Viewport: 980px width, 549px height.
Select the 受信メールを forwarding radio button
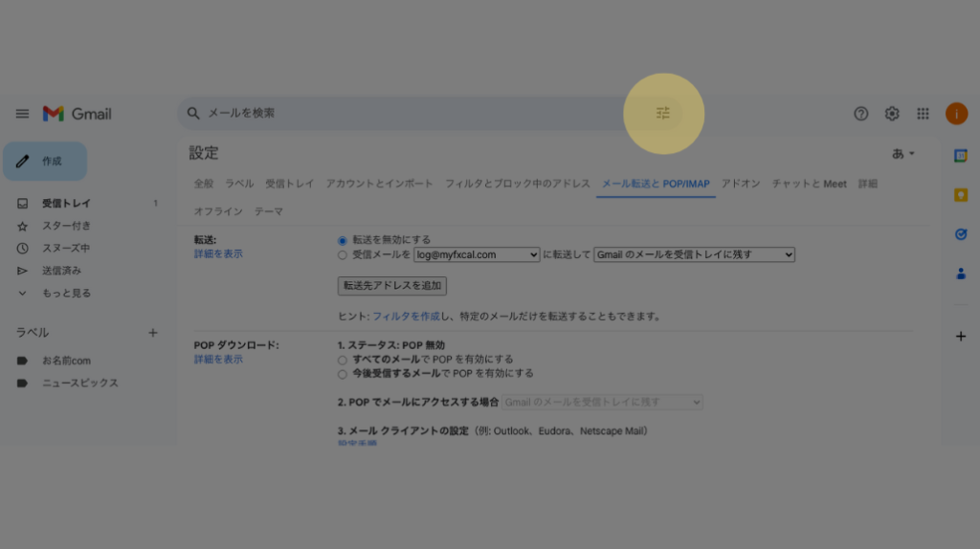click(343, 255)
